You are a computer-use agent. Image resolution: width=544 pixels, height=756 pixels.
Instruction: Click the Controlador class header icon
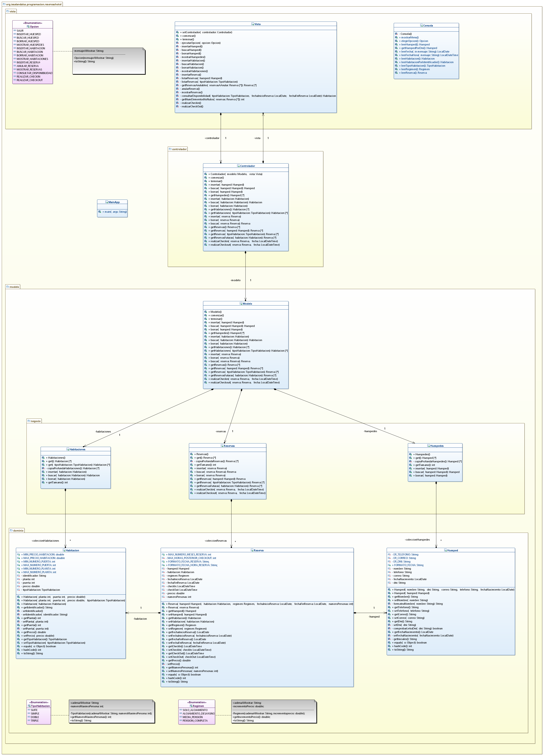point(238,166)
